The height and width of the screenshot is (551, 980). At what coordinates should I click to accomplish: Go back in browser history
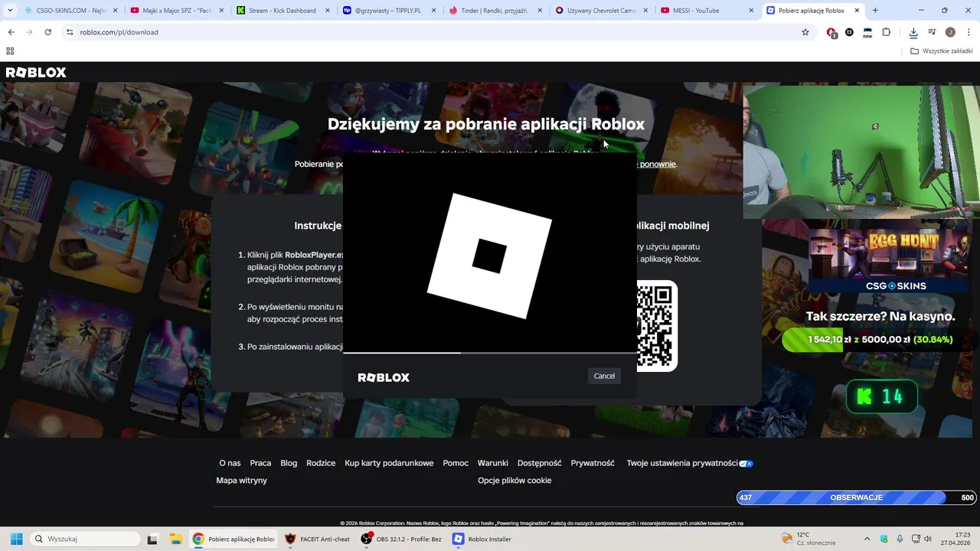11,32
